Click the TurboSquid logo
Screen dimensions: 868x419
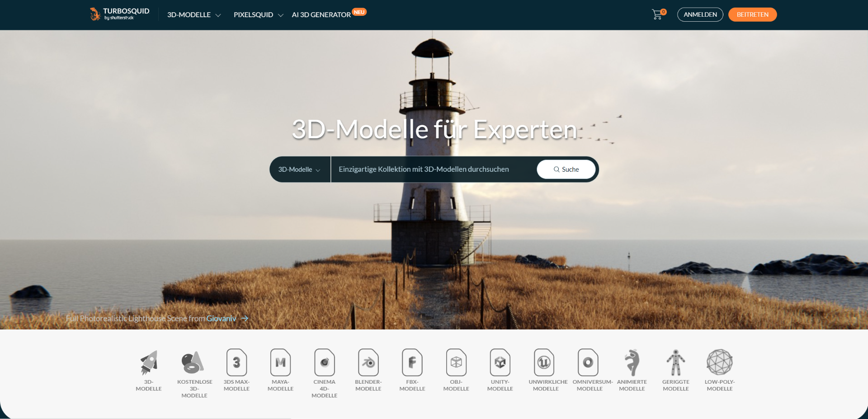(119, 14)
